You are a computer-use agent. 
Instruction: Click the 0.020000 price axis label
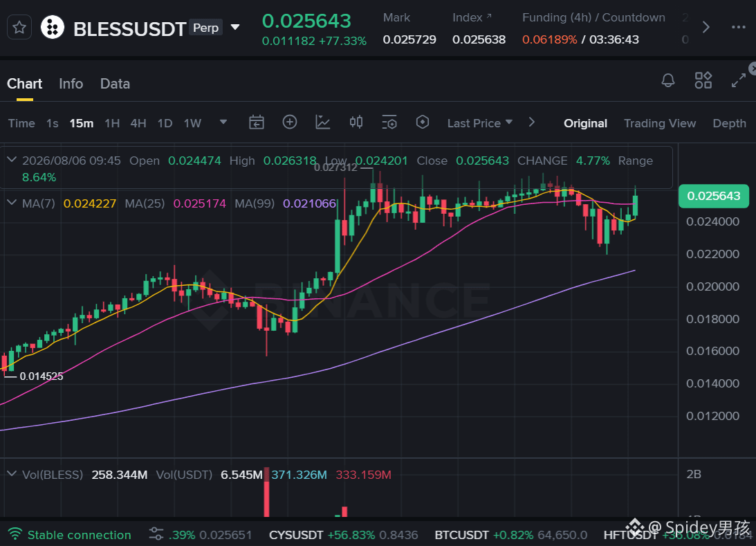(712, 286)
